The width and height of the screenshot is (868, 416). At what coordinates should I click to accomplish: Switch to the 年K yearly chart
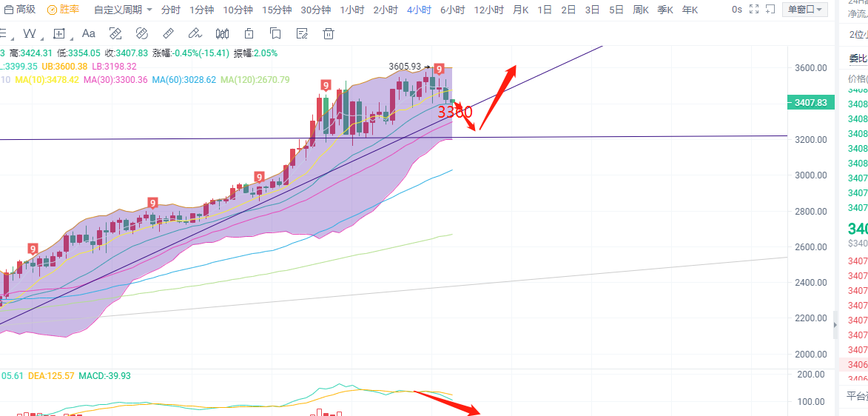click(x=690, y=10)
